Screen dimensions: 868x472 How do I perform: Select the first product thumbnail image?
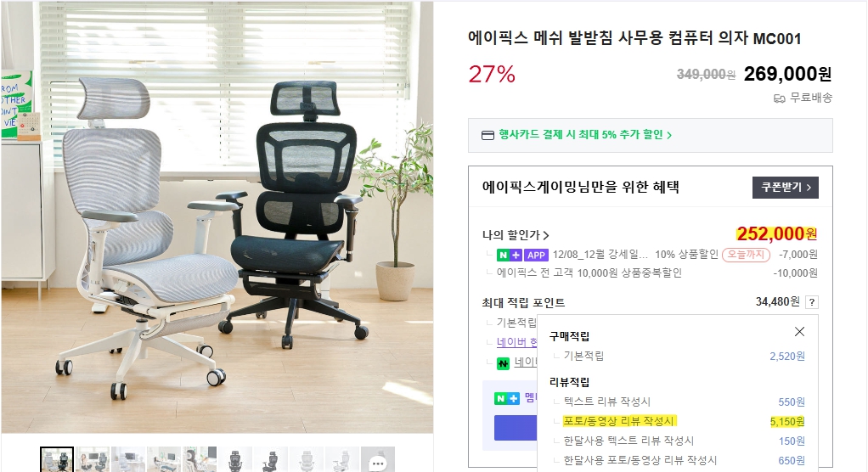tap(56, 460)
